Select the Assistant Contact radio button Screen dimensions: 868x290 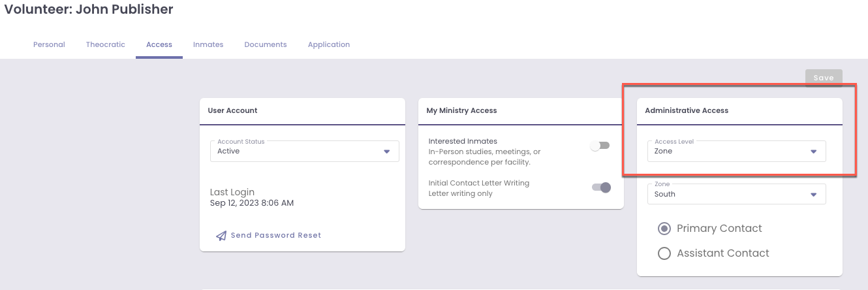click(664, 253)
